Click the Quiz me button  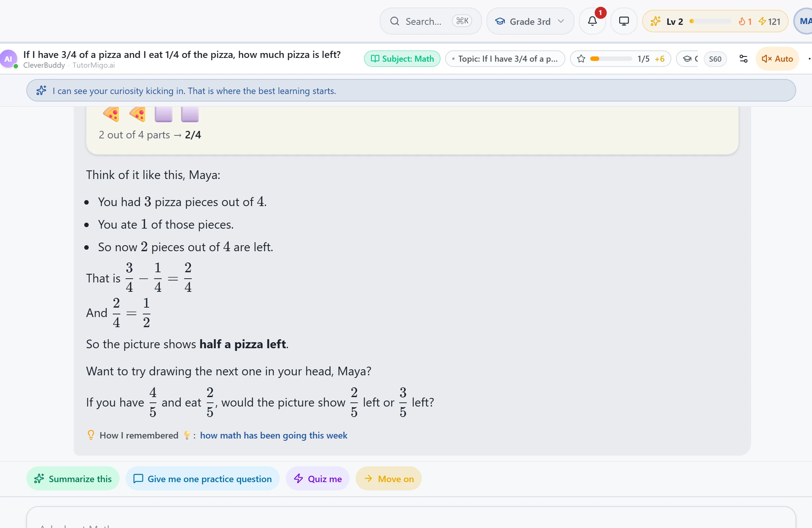coord(318,479)
